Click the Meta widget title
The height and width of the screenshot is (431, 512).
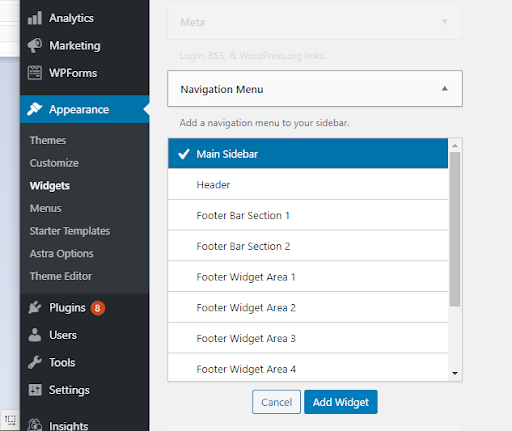192,22
